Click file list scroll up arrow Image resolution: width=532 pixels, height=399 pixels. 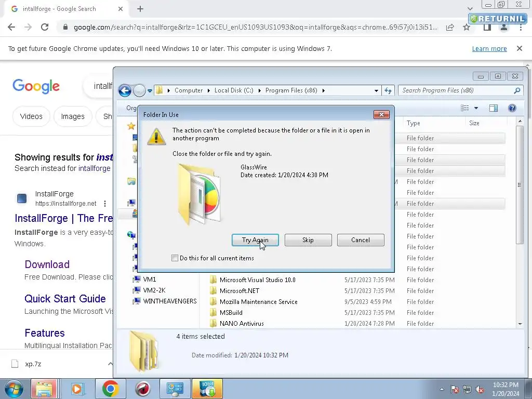[x=520, y=122]
